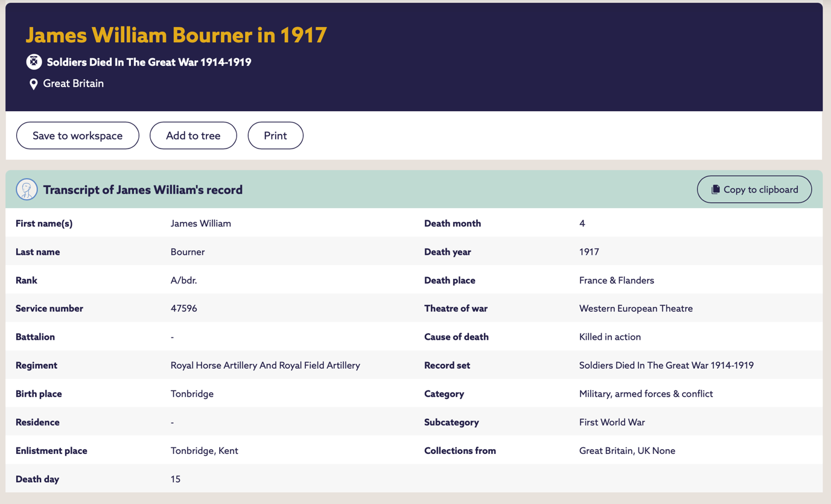Select the header text Soldiers Died In The Great War 1914-1919
This screenshot has height=504, width=831.
click(x=149, y=62)
